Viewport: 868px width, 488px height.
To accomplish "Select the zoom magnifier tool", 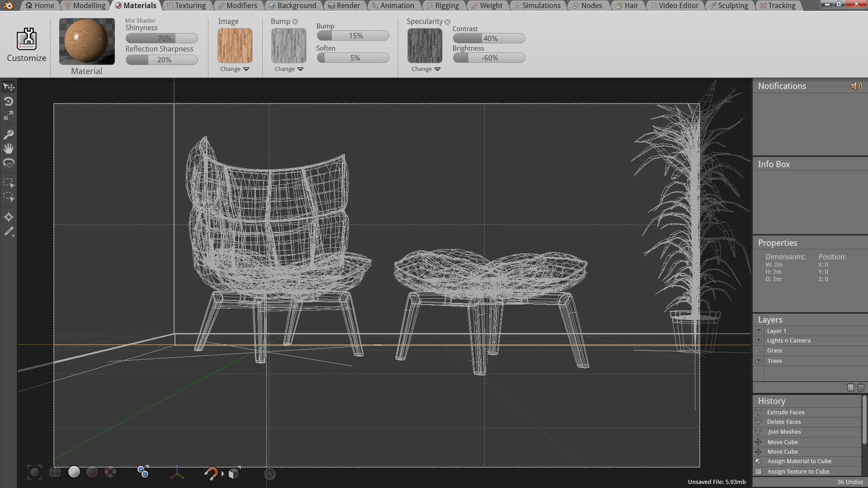I will 9,134.
